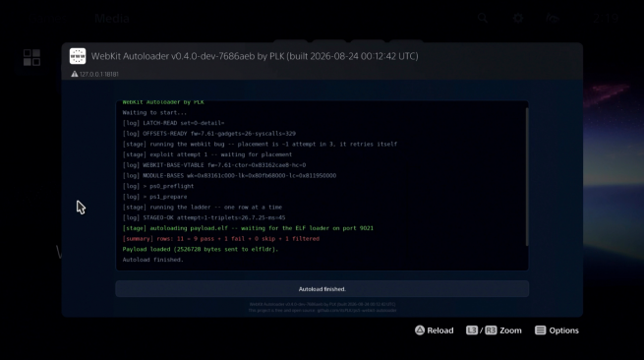Screen dimensions: 644x360
Task: Select the dimmed Media tab
Action: tap(112, 19)
